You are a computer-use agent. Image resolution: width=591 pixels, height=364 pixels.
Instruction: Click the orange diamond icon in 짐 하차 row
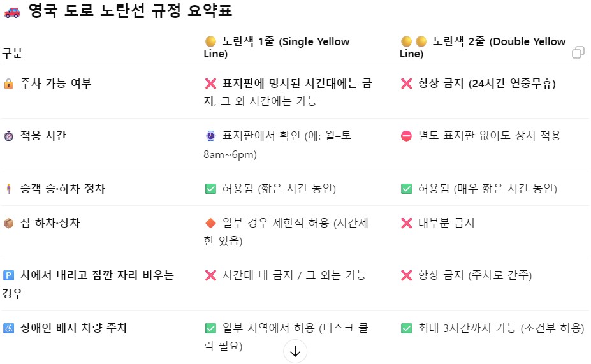point(210,223)
